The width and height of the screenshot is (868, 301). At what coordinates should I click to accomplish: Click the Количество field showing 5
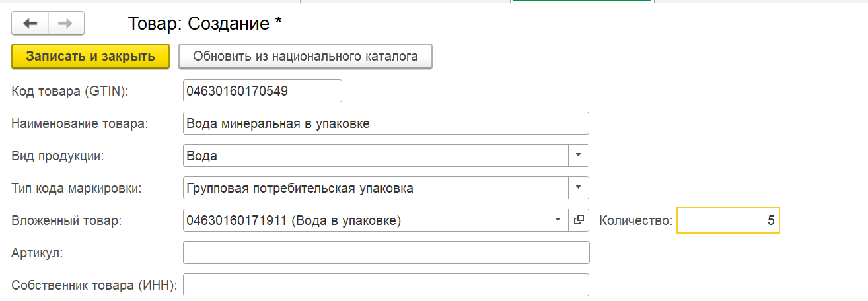(x=728, y=220)
